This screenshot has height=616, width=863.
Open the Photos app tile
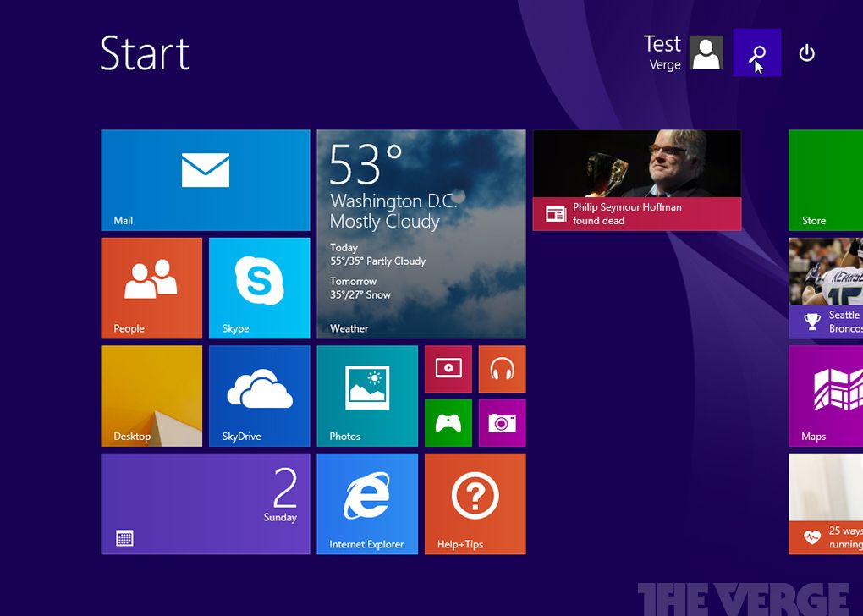[367, 395]
